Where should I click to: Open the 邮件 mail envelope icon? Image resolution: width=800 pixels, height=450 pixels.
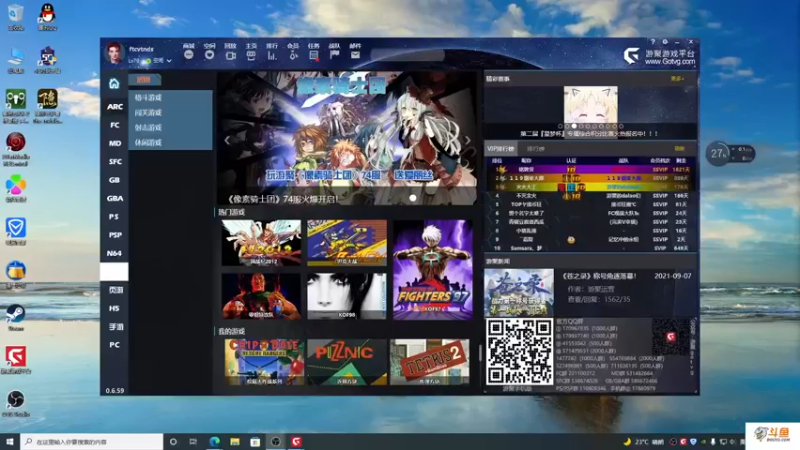[x=356, y=55]
